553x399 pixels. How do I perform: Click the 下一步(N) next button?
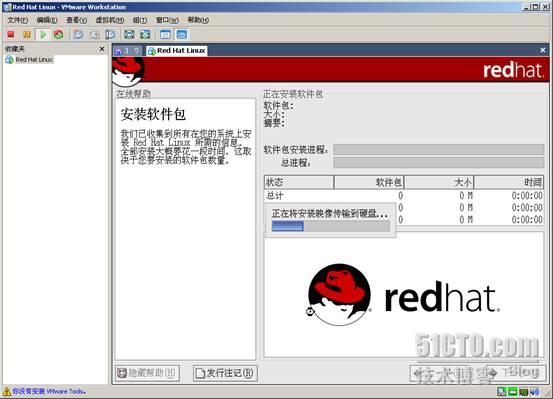[x=516, y=373]
